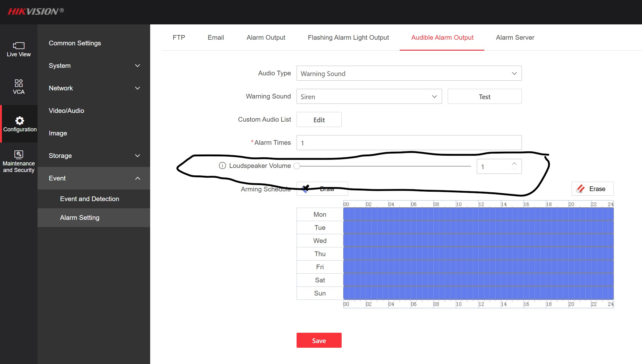Open Maintenance and Security icon
This screenshot has width=642, height=364.
coord(19,154)
